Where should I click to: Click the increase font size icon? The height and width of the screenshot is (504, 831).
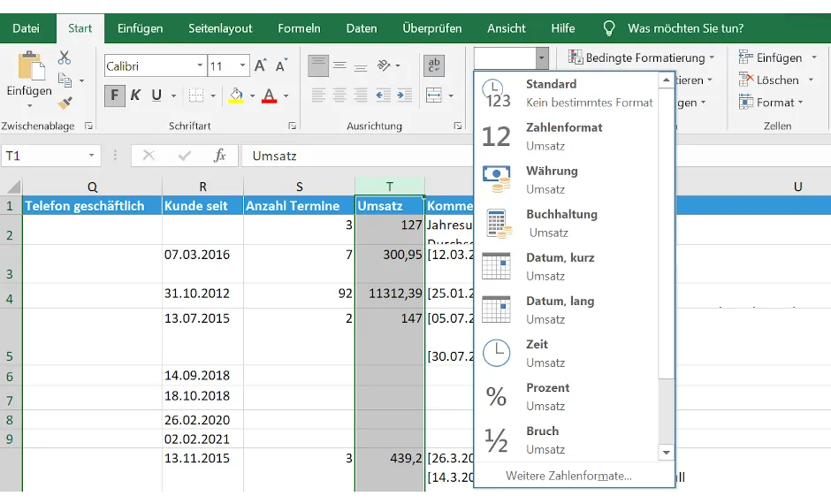point(261,66)
